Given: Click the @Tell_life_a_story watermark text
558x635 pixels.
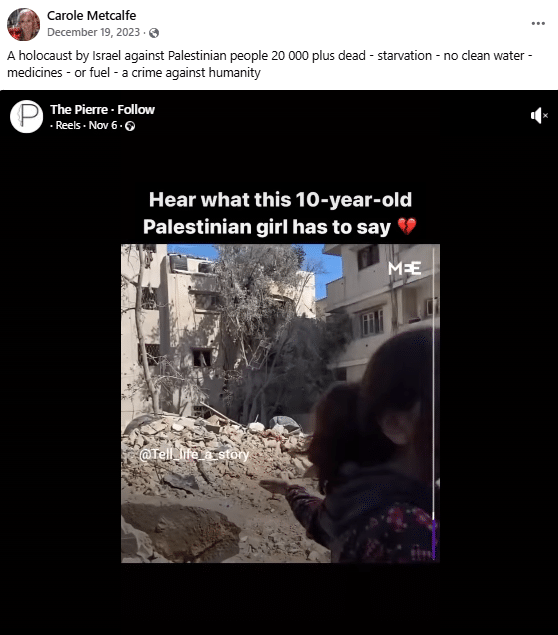Looking at the screenshot, I should point(194,454).
